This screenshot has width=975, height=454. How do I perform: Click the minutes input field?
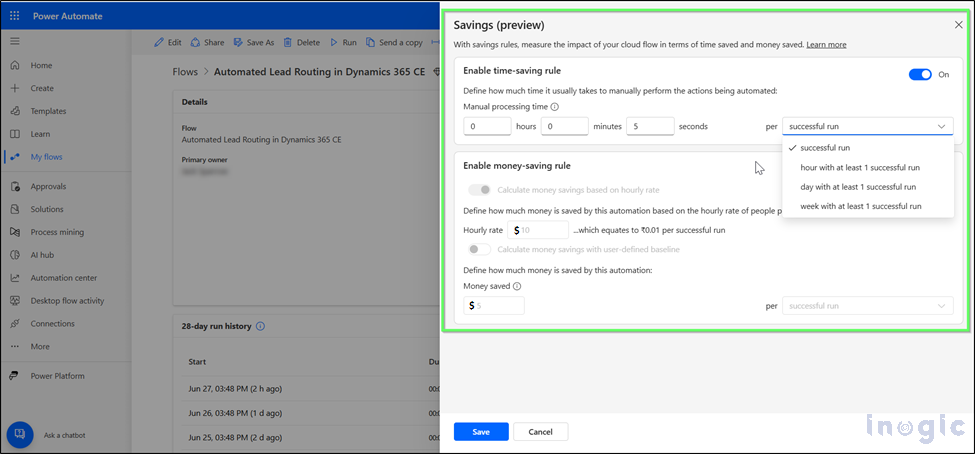point(565,126)
